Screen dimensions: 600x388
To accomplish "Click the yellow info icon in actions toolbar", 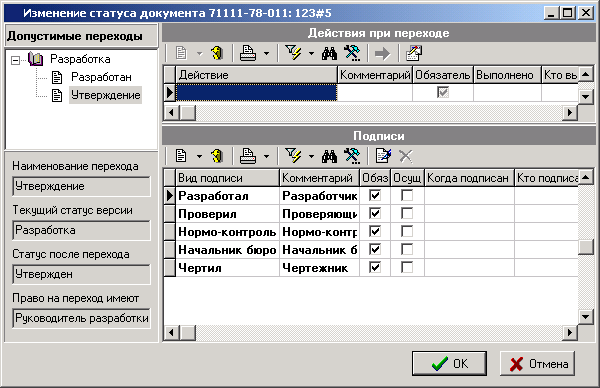I will click(217, 53).
